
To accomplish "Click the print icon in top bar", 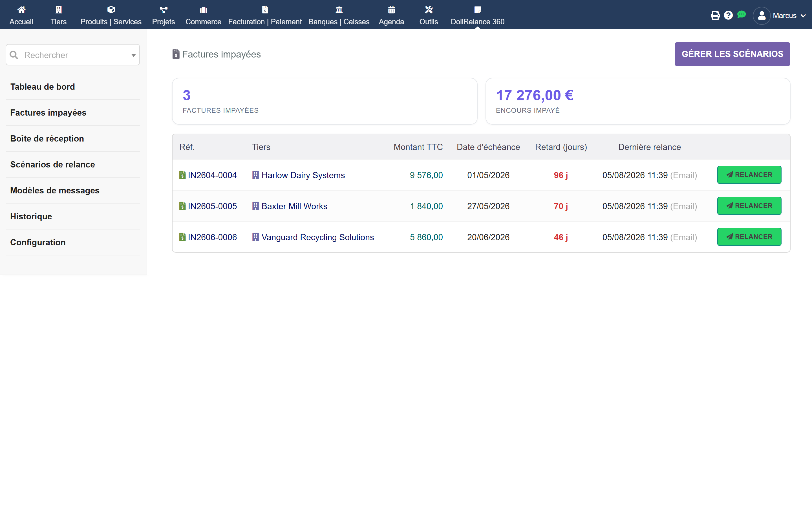I will [x=715, y=15].
